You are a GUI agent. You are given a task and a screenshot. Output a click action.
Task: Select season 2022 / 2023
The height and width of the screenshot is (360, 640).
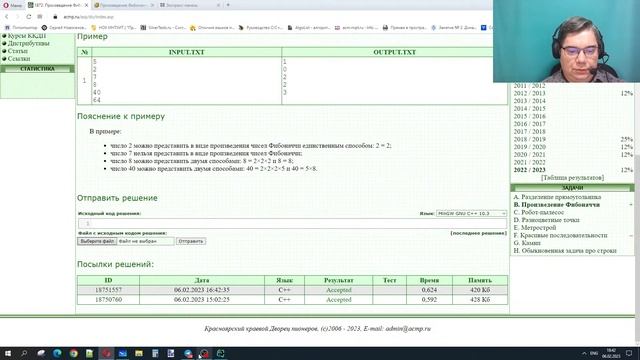click(x=529, y=170)
